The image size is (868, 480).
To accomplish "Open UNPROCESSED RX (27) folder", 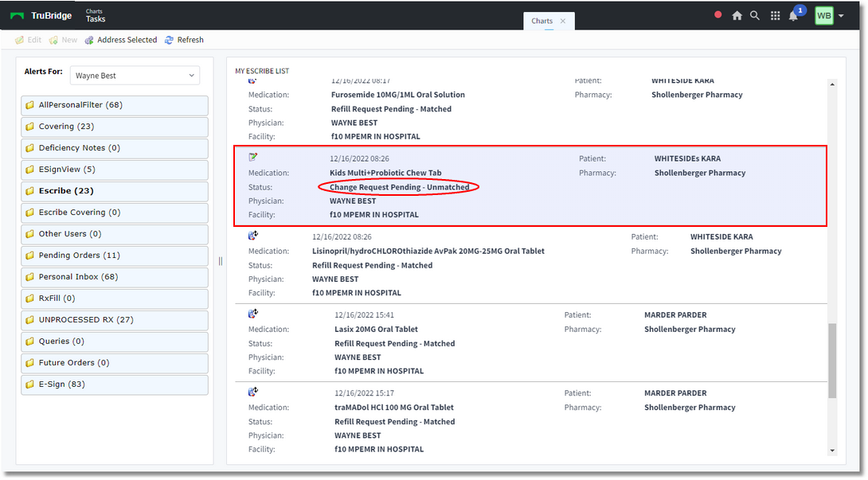I will [115, 320].
